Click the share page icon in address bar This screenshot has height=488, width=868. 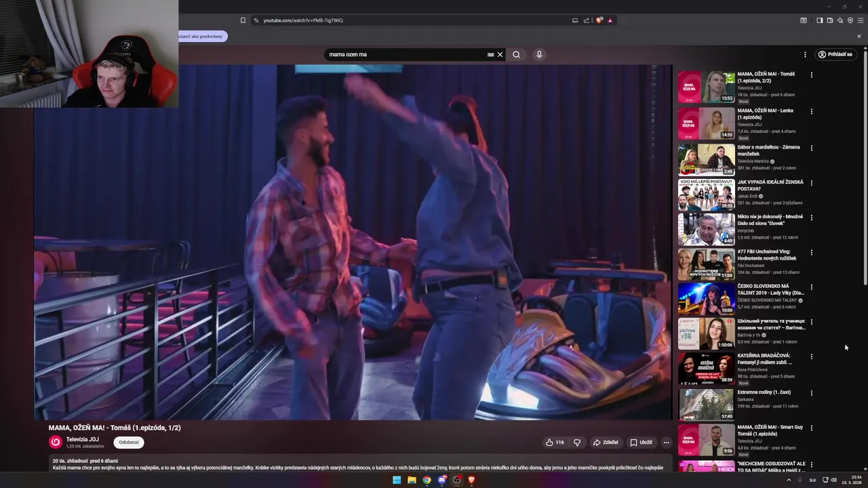(587, 20)
